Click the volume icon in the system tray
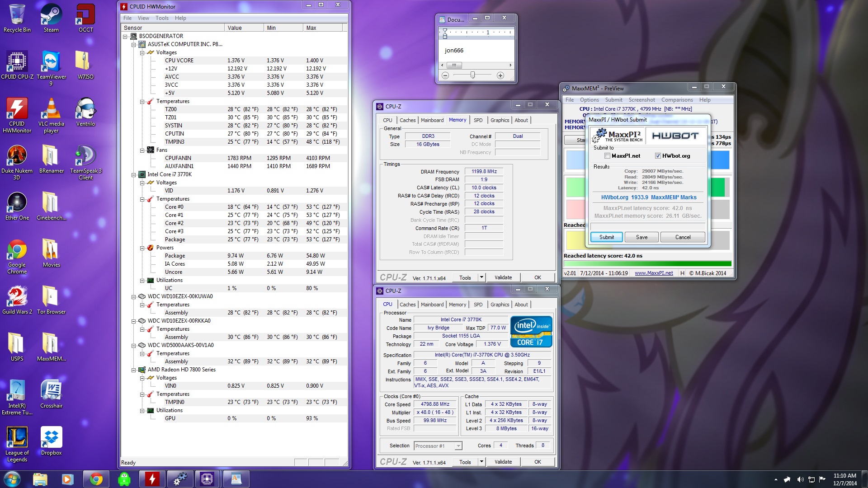868x488 pixels. click(800, 479)
